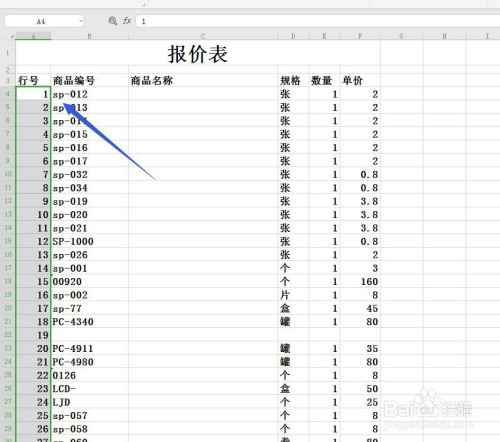The image size is (500, 442).
Task: Click cell containing sp-012
Action: [89, 94]
